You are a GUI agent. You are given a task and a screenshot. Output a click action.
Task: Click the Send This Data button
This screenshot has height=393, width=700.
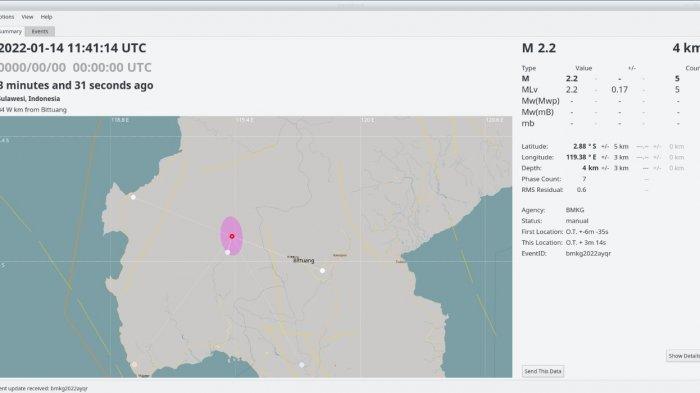543,371
